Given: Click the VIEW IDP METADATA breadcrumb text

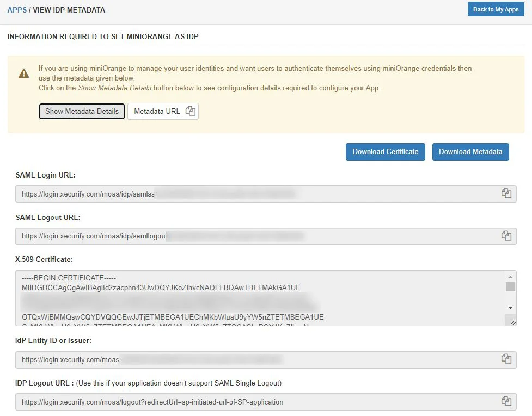Looking at the screenshot, I should click(x=69, y=10).
